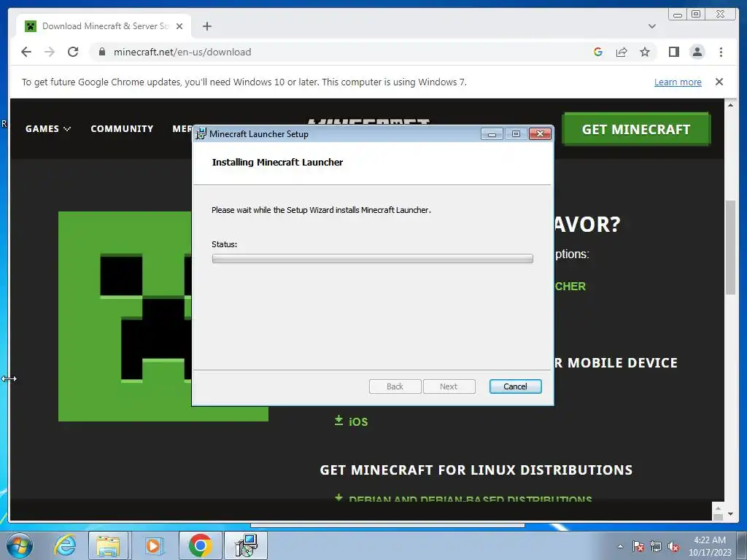Open a new tab with the plus button
Viewport: 747px width, 560px height.
click(206, 26)
